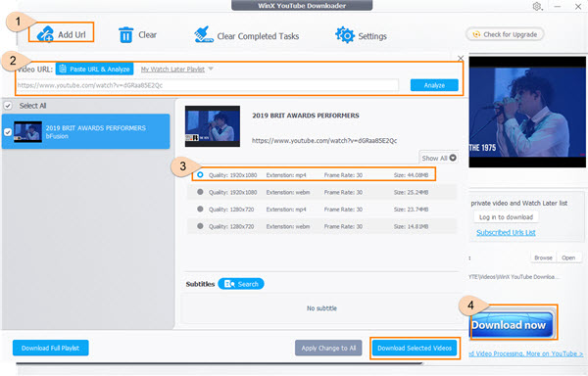Click the video thumbnail in details pane
This screenshot has height=376, width=588.
pyautogui.click(x=213, y=126)
